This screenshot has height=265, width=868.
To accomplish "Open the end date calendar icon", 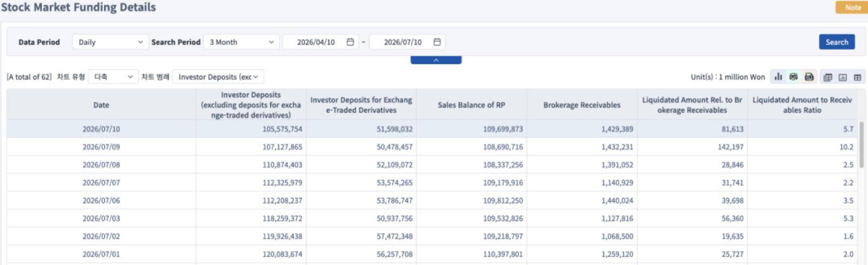I will (437, 42).
